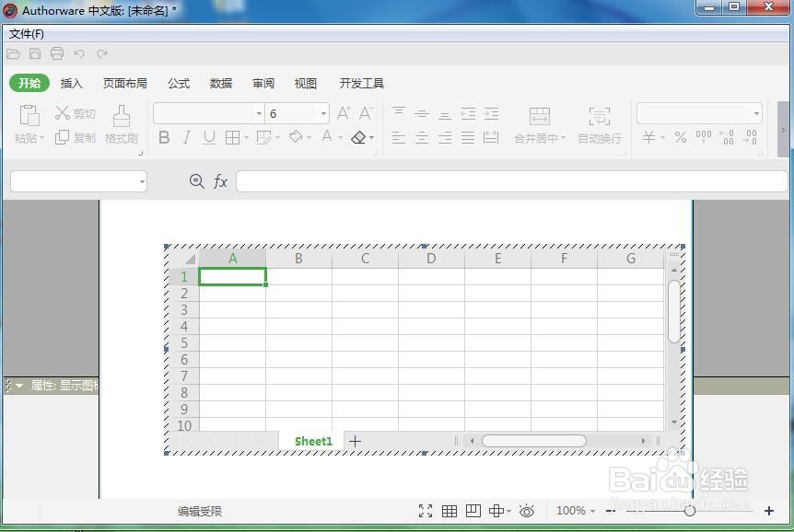Open the font size dropdown showing 6

pyautogui.click(x=323, y=113)
